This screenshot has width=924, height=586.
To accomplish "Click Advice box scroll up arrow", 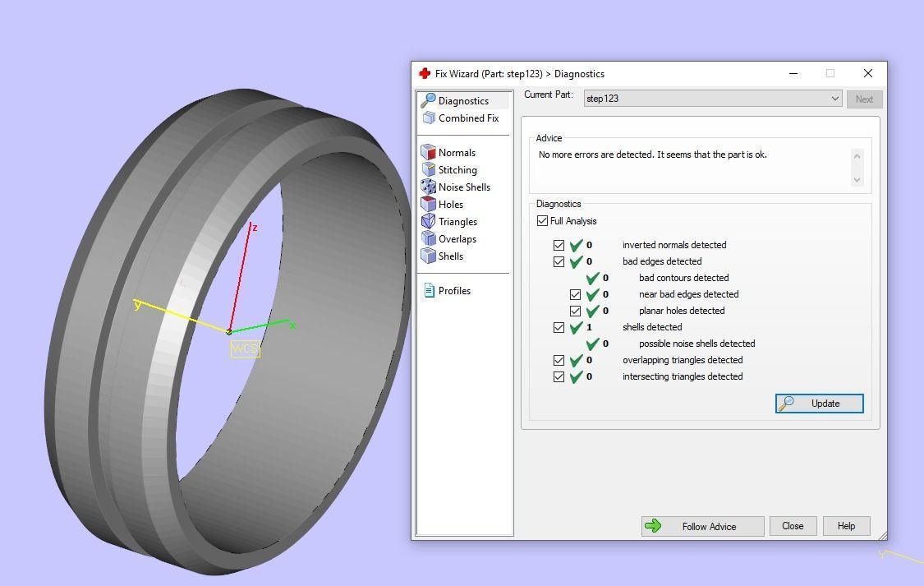I will coord(857,156).
